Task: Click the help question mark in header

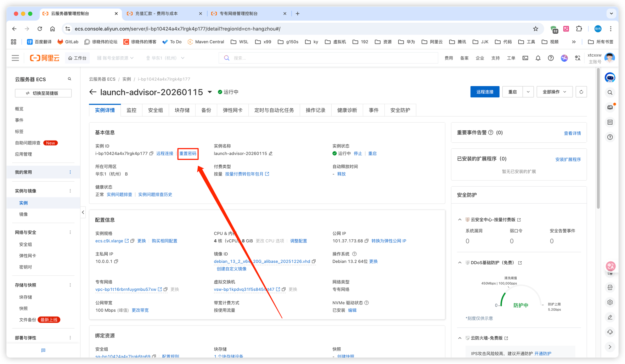Action: (551, 58)
